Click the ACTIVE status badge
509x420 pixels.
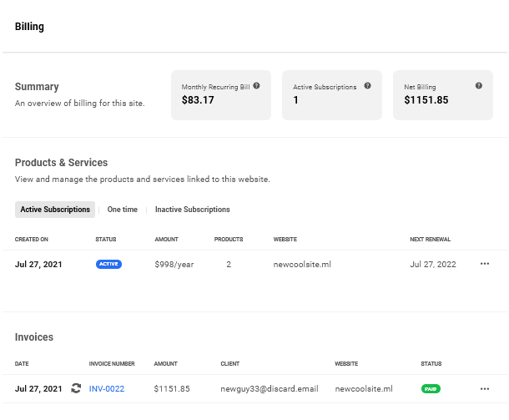(x=108, y=264)
